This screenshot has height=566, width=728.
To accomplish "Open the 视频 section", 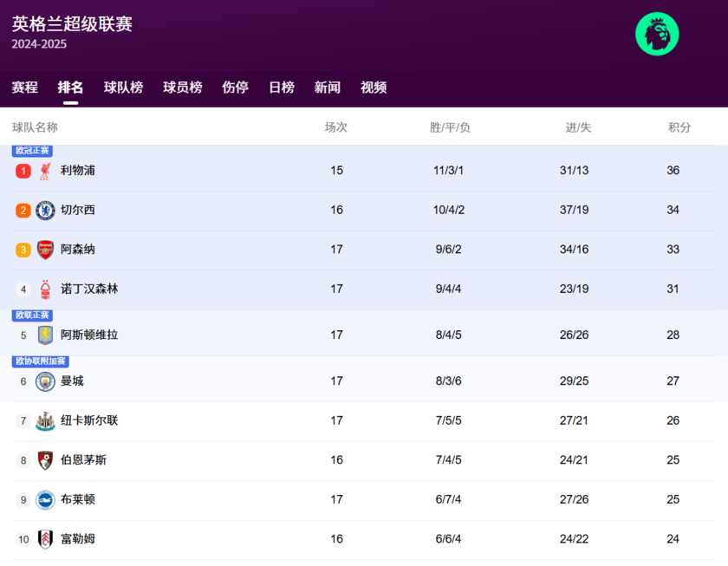I will click(x=373, y=87).
